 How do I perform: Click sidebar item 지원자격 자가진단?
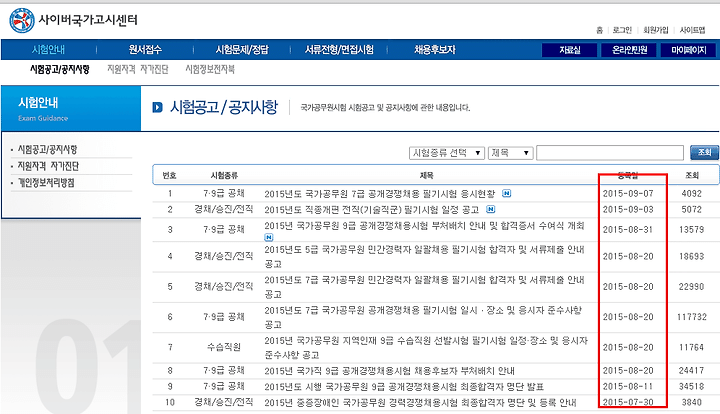[48, 166]
